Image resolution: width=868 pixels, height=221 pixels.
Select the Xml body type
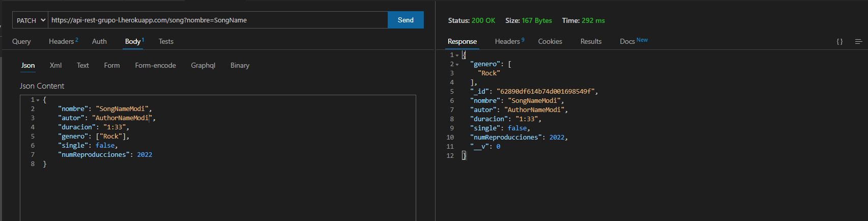click(55, 65)
